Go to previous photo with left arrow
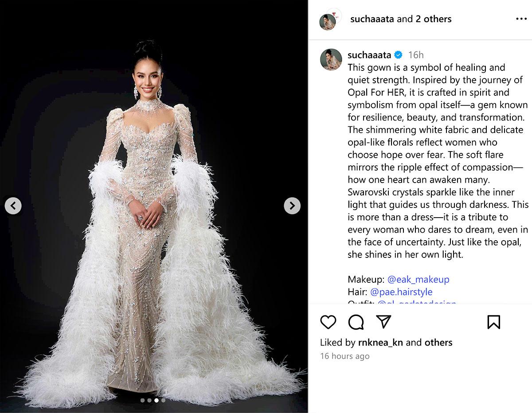Image resolution: width=532 pixels, height=413 pixels. (13, 206)
